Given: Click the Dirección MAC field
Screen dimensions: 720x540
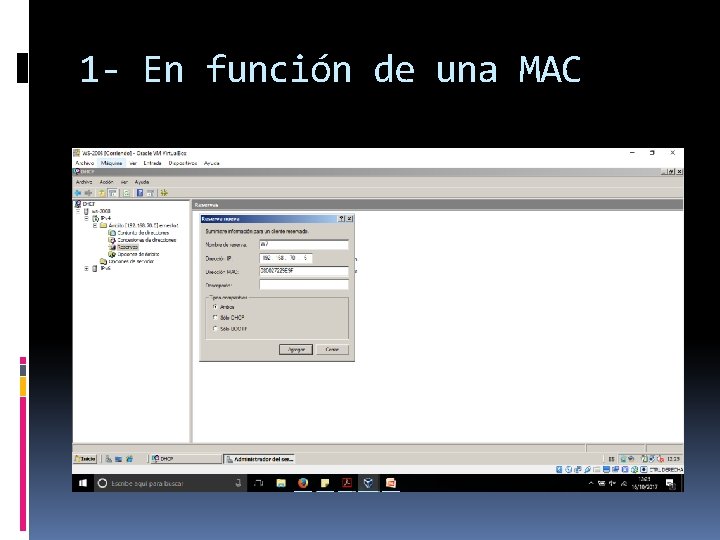Looking at the screenshot, I should pos(304,271).
